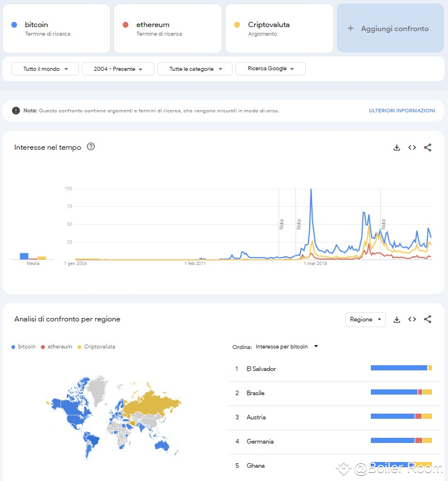Select the bitcoin search term card

pyautogui.click(x=56, y=28)
